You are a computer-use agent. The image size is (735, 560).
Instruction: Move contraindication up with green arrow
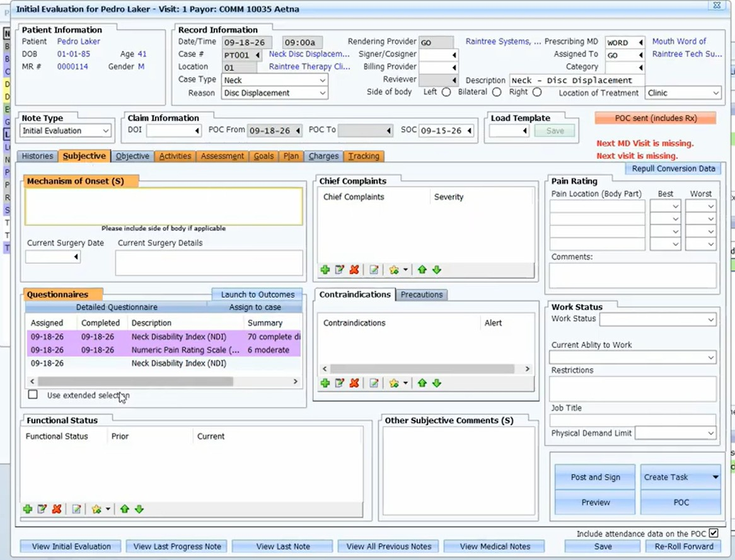422,384
